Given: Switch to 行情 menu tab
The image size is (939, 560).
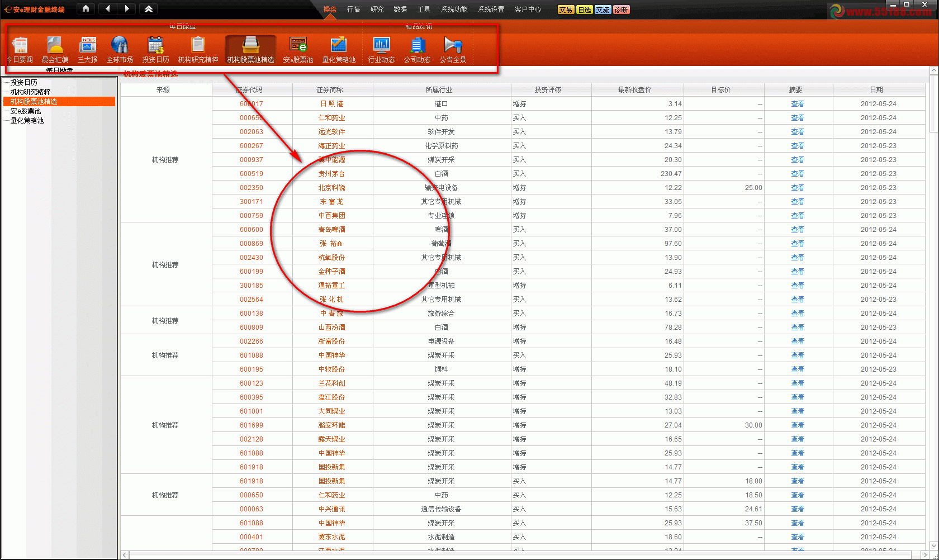Looking at the screenshot, I should [x=354, y=10].
